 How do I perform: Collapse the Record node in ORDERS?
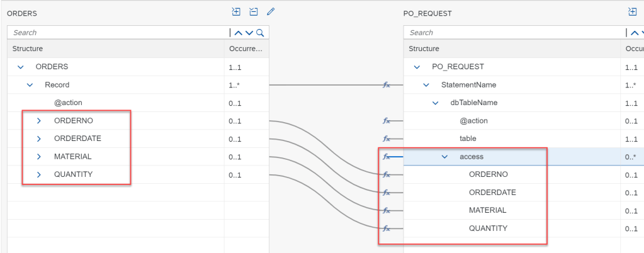coord(30,85)
